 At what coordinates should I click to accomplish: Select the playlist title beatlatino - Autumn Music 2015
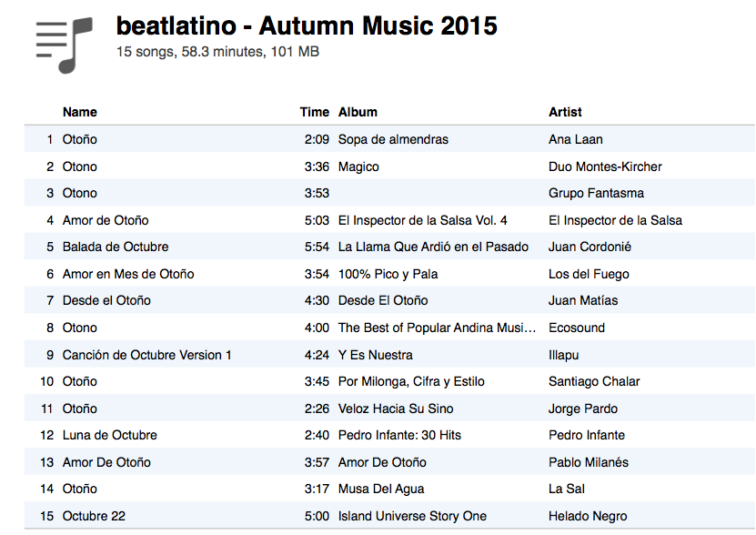307,25
